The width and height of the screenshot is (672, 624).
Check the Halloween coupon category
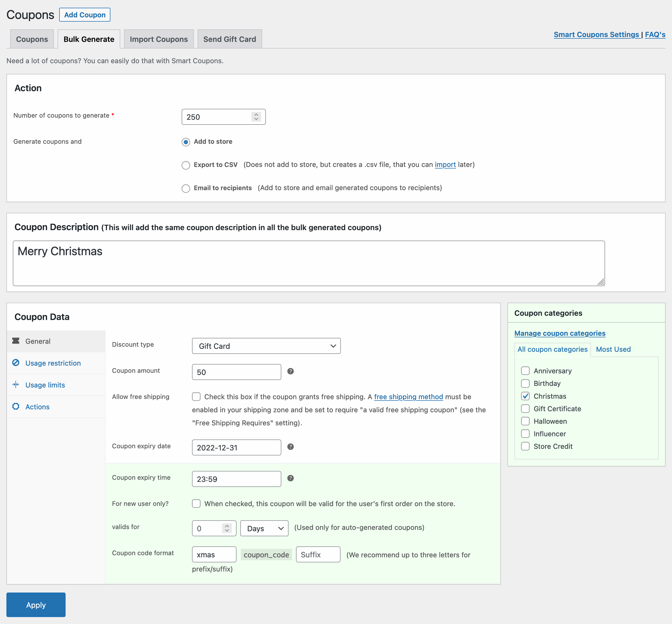(525, 421)
